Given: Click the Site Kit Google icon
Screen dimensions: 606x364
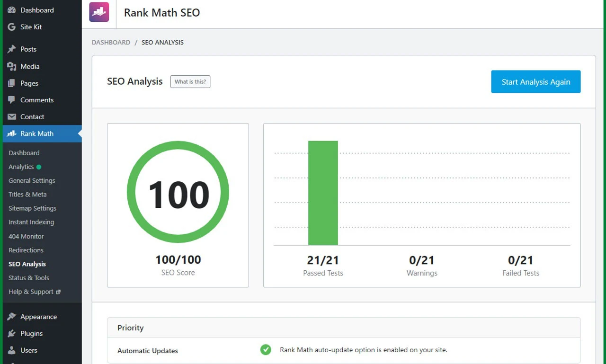Looking at the screenshot, I should (12, 27).
